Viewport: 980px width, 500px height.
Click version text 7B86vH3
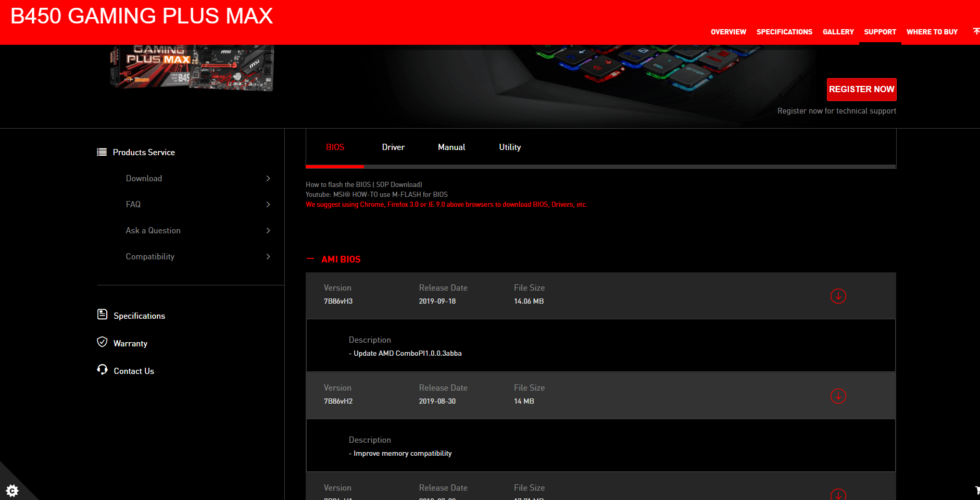[338, 301]
